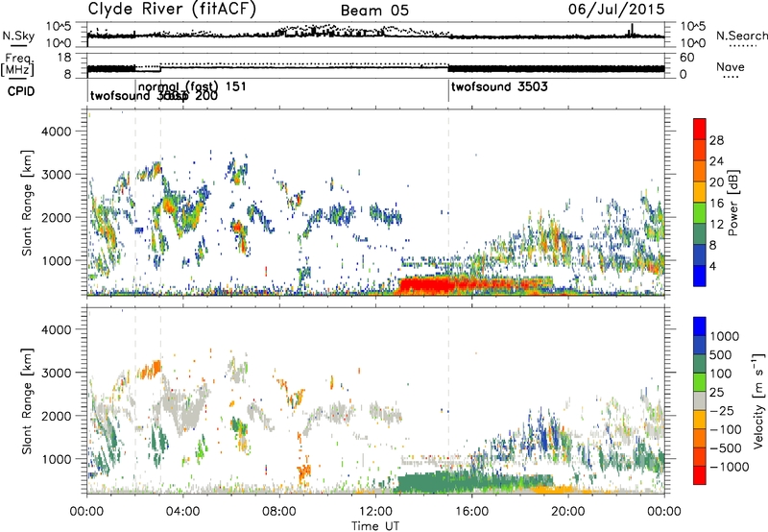The image size is (768, 532).
Task: Select the "12" tick on Power color bar
Action: click(x=716, y=225)
